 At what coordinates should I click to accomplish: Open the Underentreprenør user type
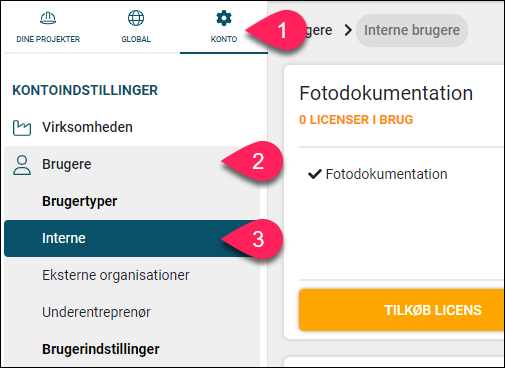tap(96, 312)
